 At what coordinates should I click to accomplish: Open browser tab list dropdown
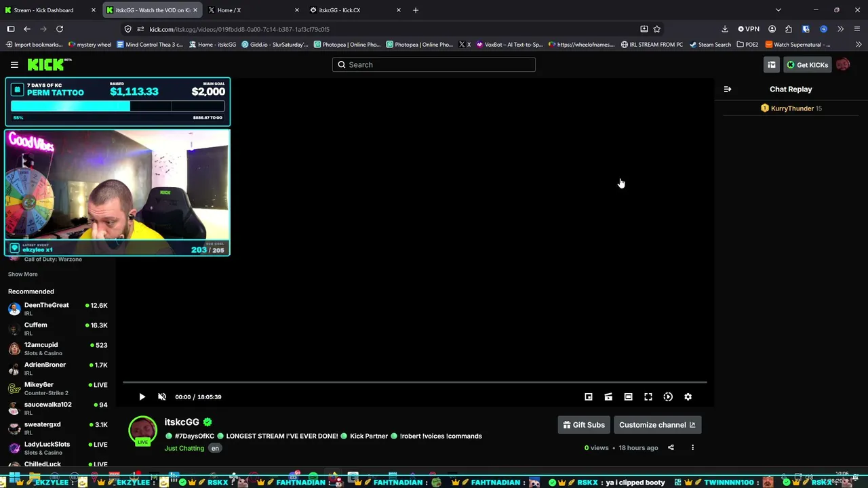(778, 10)
